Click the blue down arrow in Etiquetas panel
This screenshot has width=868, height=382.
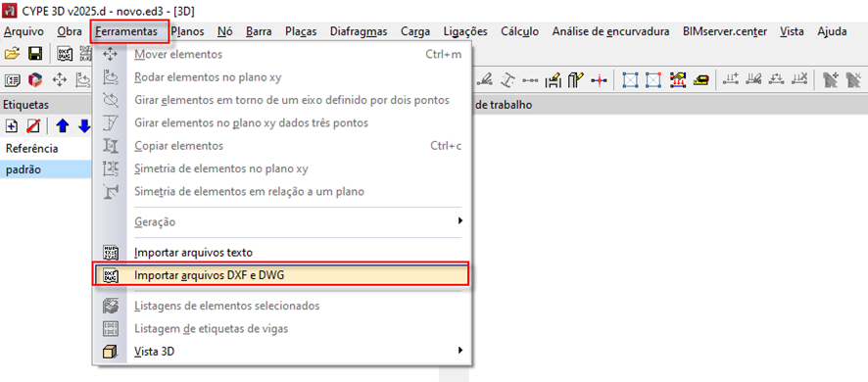pos(84,126)
